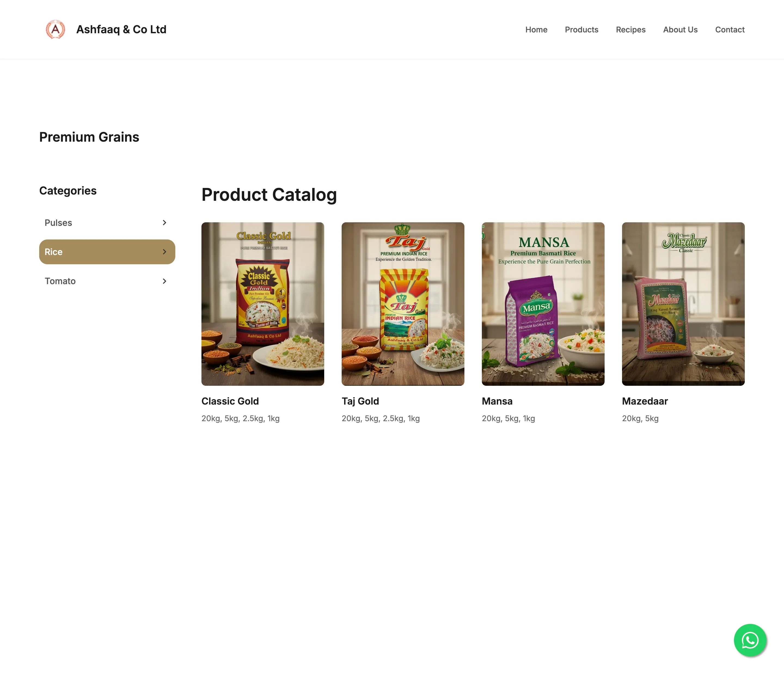The image size is (784, 674).
Task: Expand the Rice category chevron
Action: [x=164, y=251]
